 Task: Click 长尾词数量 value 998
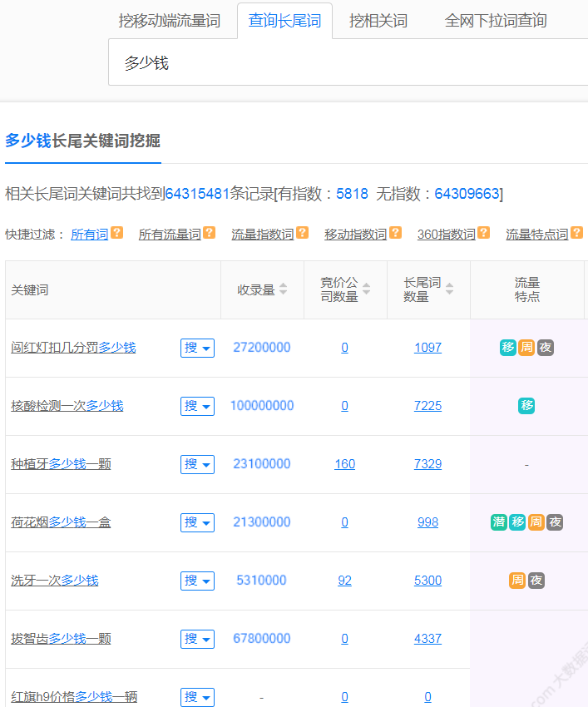[x=428, y=522]
